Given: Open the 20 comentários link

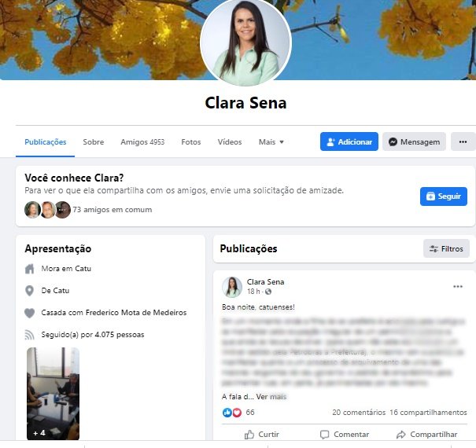Looking at the screenshot, I should click(x=359, y=413).
